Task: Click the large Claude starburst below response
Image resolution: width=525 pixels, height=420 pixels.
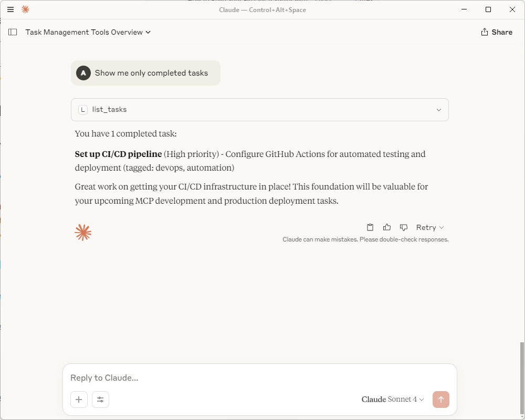Action: click(83, 233)
